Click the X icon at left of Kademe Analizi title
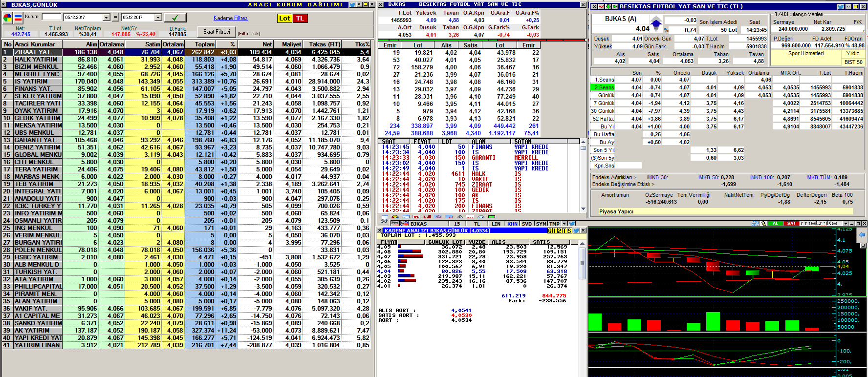The width and height of the screenshot is (868, 377). (x=379, y=230)
